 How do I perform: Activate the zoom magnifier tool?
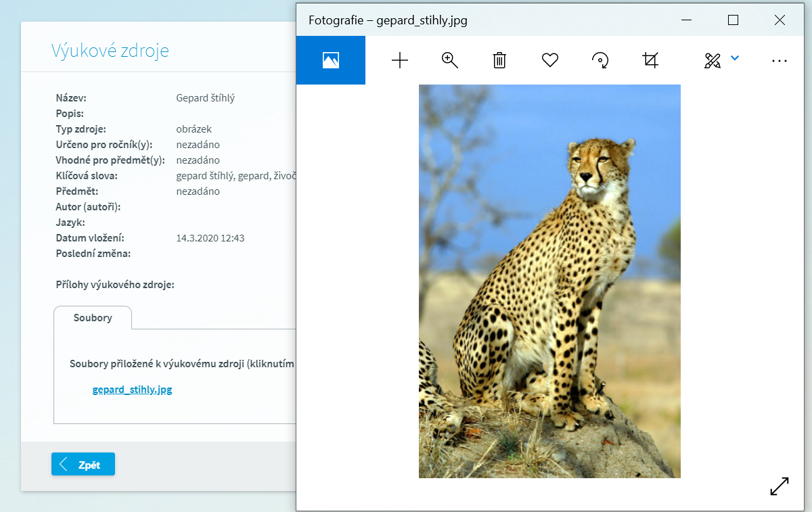[x=450, y=61]
